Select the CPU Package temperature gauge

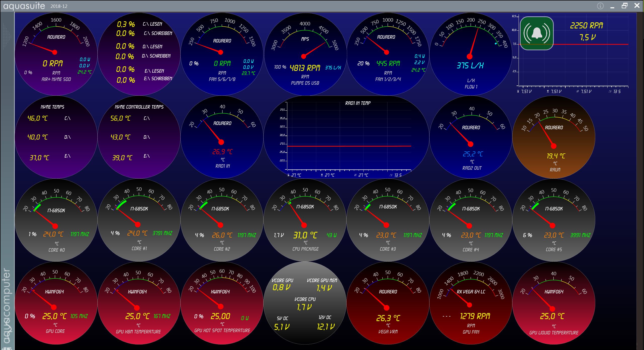pos(305,220)
